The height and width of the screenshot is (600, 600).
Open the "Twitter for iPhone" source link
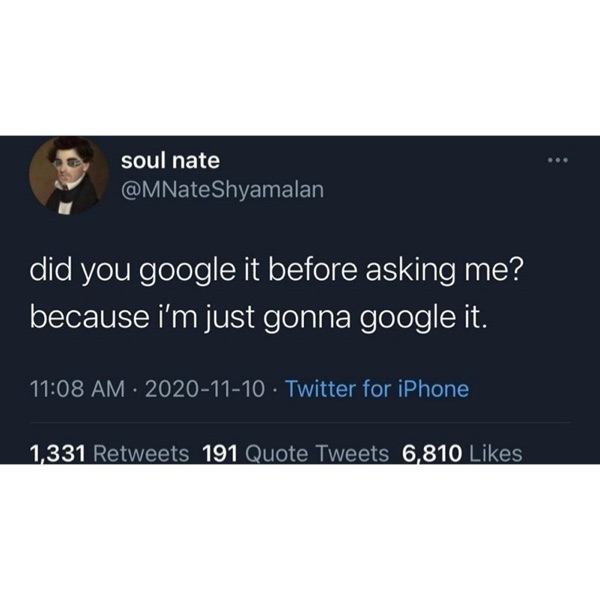tap(377, 389)
